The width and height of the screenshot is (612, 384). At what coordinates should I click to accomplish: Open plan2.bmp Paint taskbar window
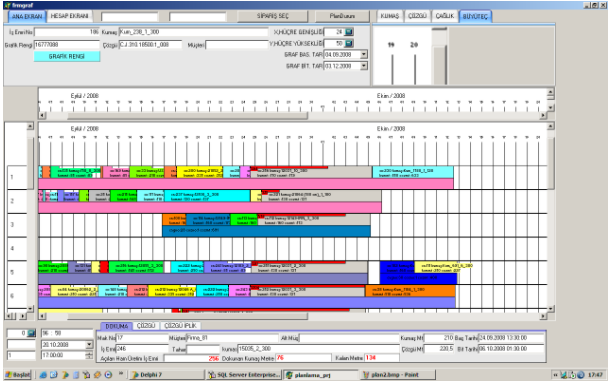click(397, 375)
